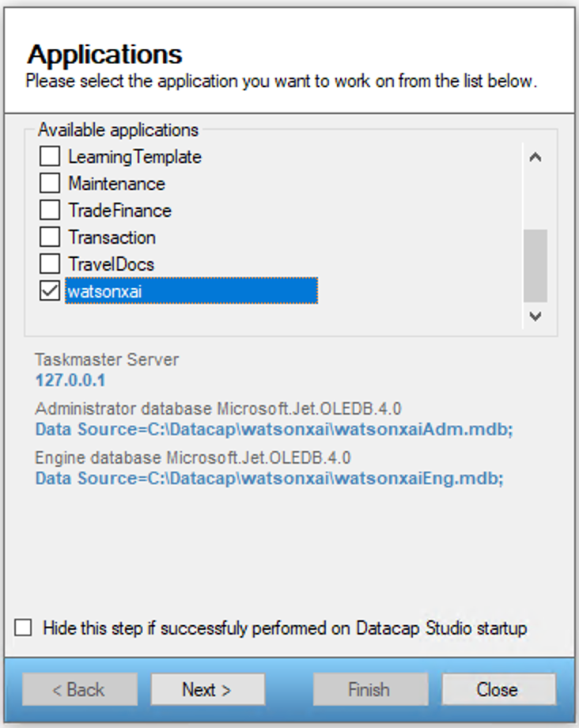Click the application list scrollbar thumb
Viewport: 579px width, 728px height.
(x=535, y=265)
